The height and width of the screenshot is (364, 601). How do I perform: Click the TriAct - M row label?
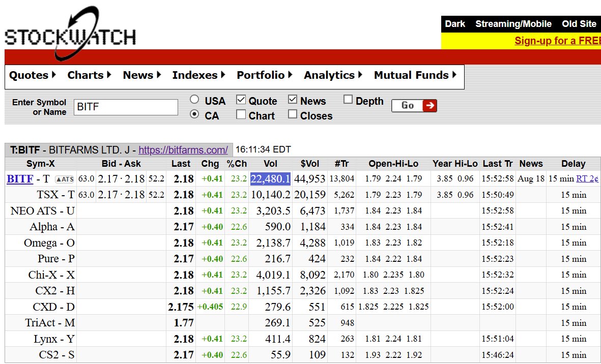tap(50, 323)
